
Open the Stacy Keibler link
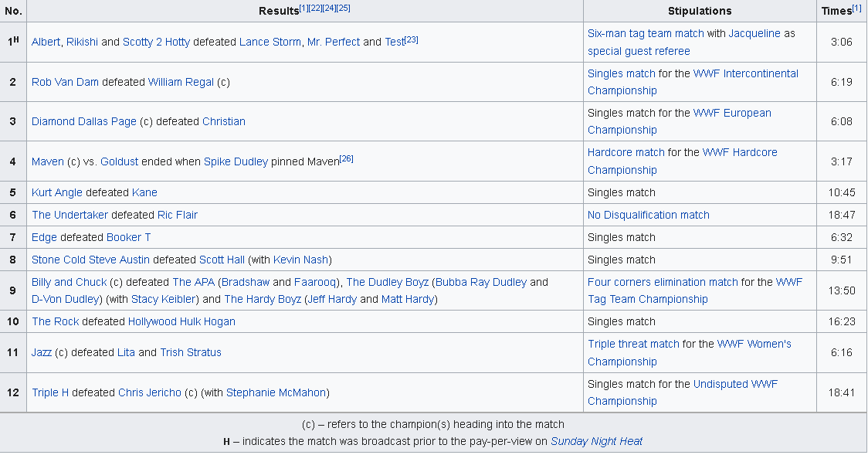[x=163, y=300]
